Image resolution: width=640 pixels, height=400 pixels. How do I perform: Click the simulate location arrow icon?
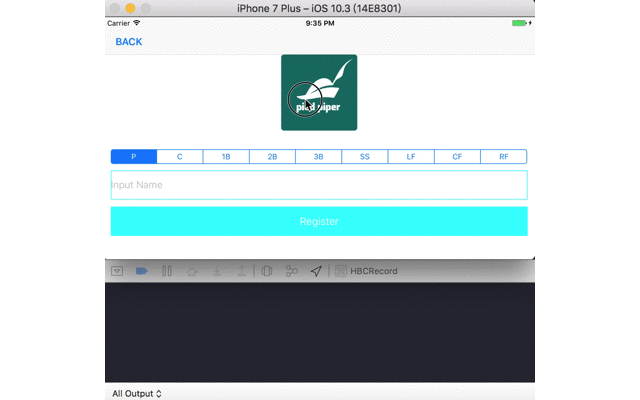[316, 270]
